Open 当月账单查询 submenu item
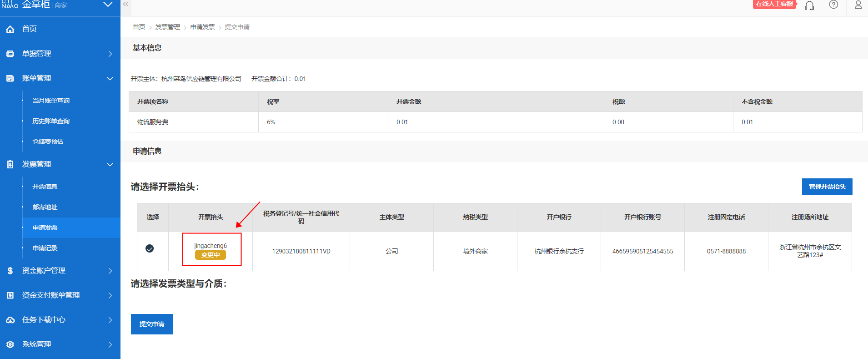The width and height of the screenshot is (868, 359). (51, 101)
